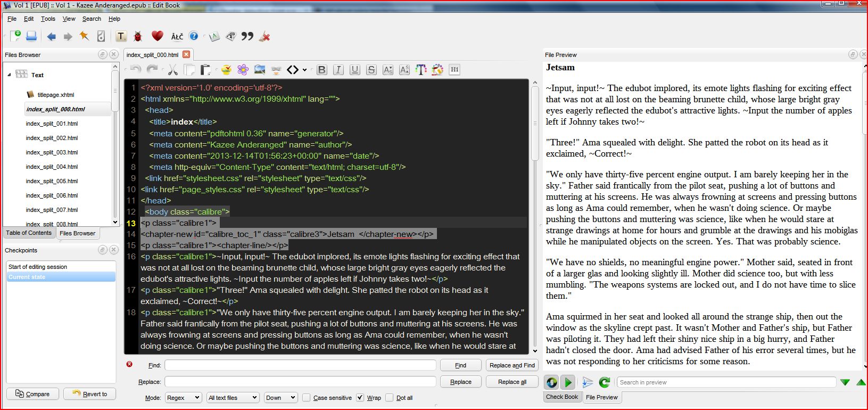868x410 pixels.
Task: Open the Tools menu
Action: tap(48, 19)
